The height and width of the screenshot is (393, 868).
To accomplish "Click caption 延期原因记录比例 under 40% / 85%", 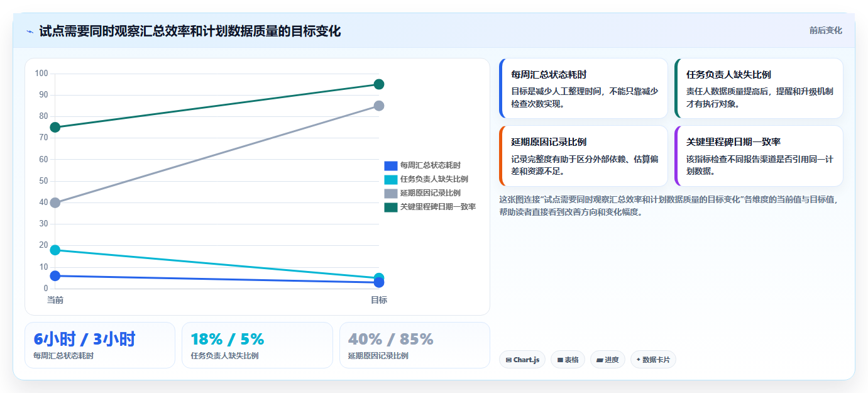I will pyautogui.click(x=378, y=356).
